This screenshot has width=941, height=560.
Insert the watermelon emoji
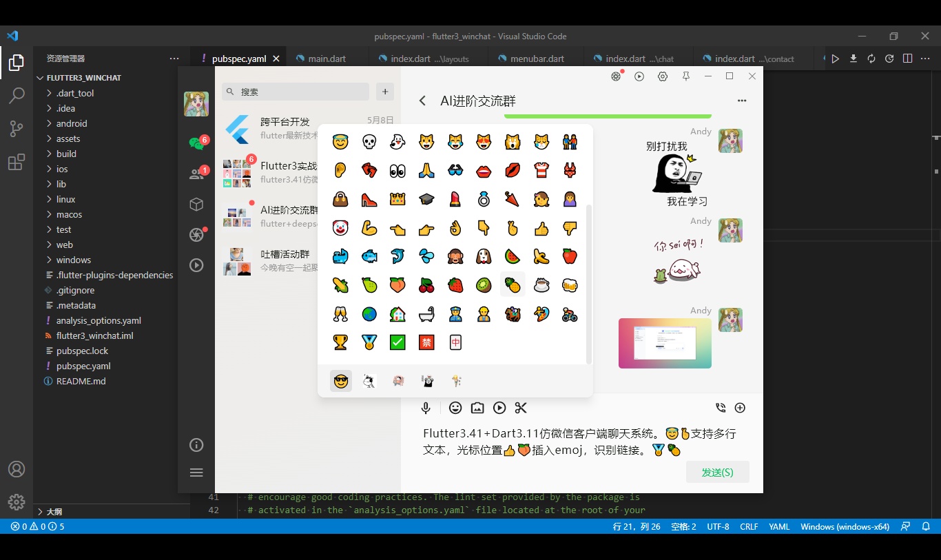tap(513, 256)
